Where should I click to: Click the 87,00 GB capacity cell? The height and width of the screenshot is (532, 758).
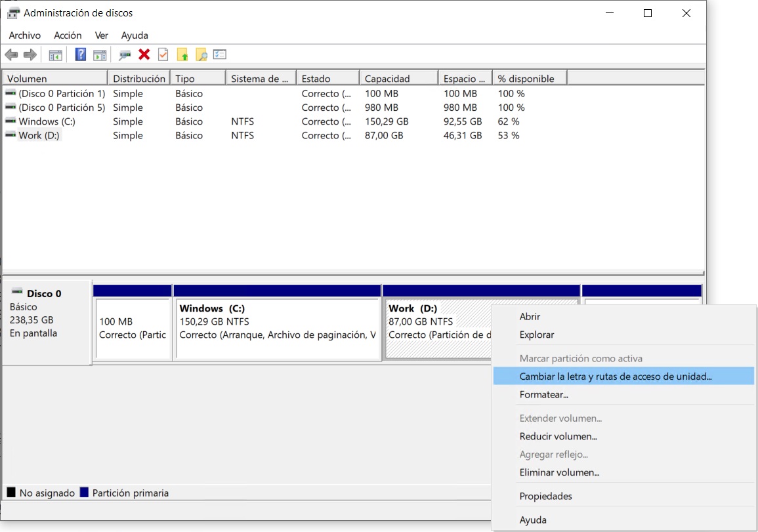[384, 135]
